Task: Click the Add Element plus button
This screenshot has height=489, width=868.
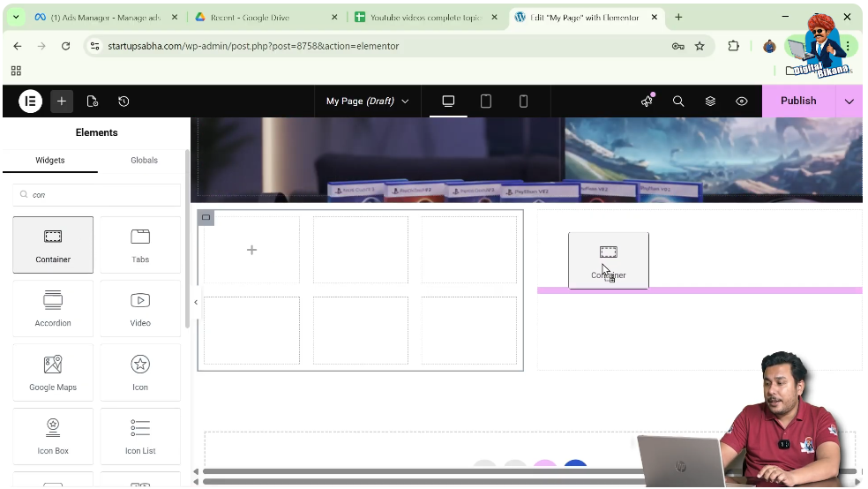Action: coord(62,102)
